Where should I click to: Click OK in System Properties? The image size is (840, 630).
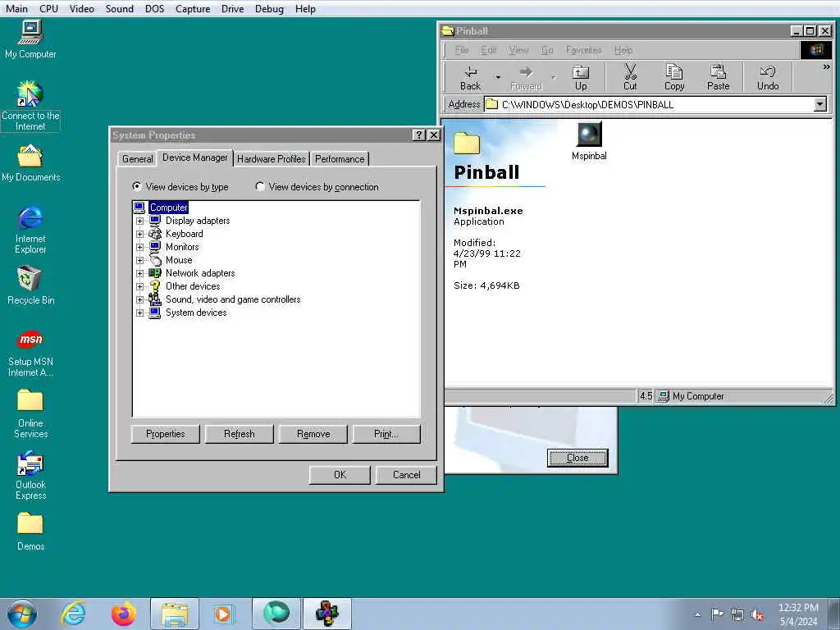point(340,475)
